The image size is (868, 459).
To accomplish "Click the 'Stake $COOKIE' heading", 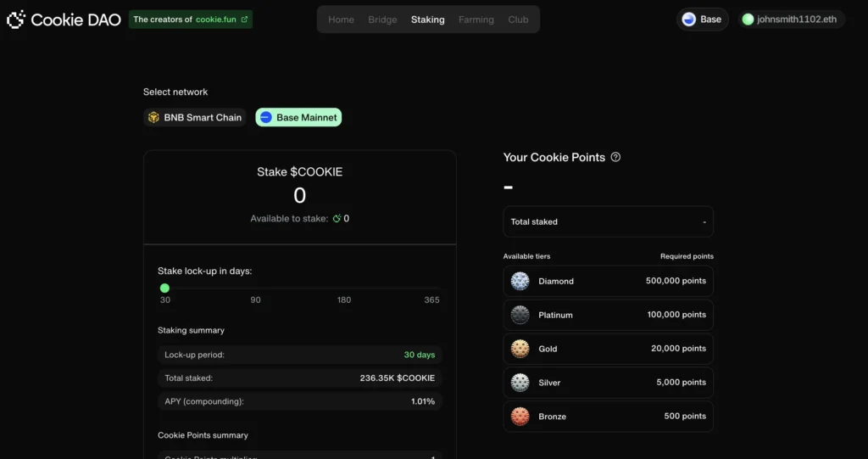I will tap(299, 172).
